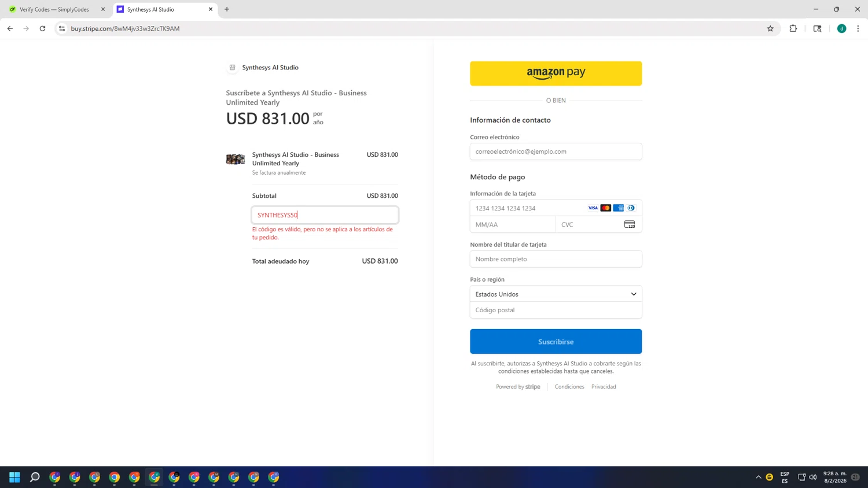868x488 pixels.
Task: Open the notification center icon
Action: coord(855,477)
